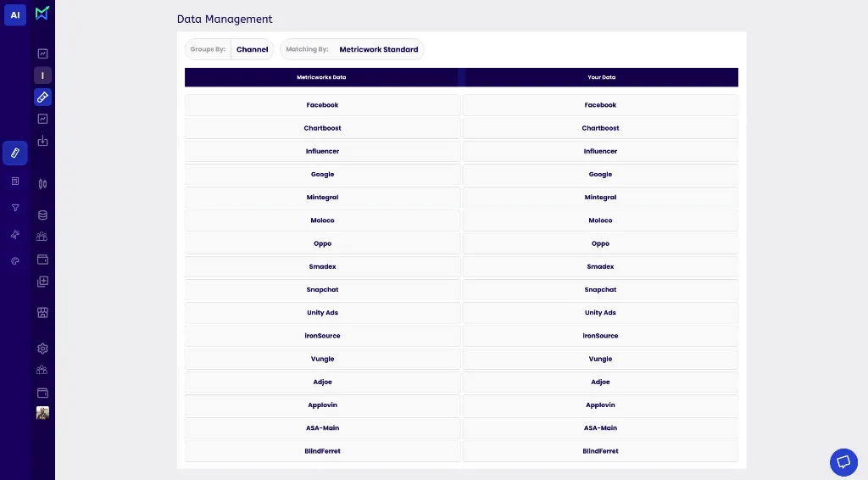868x480 pixels.
Task: Open the chat support bubble
Action: (843, 462)
